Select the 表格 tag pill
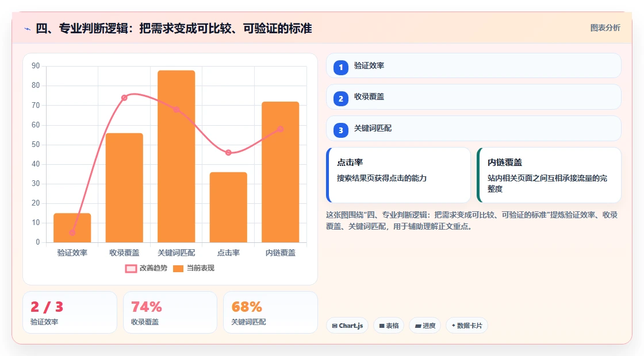The height and width of the screenshot is (356, 644). [389, 326]
